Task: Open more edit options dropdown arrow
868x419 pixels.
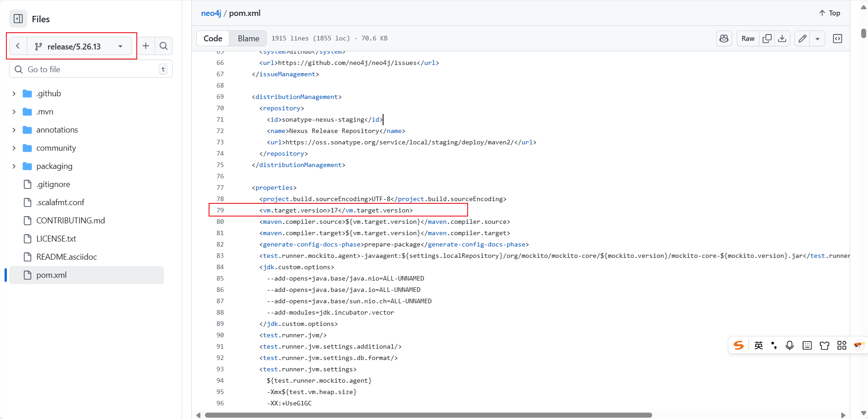Action: pyautogui.click(x=818, y=39)
